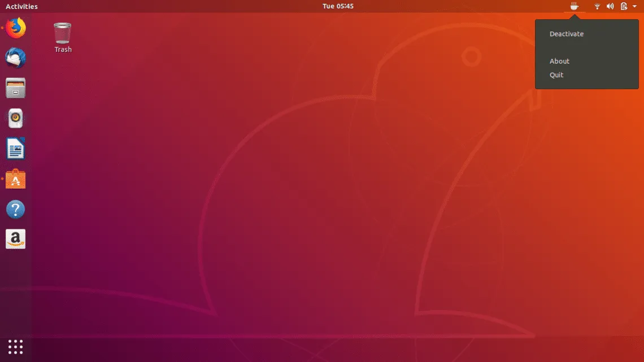
Task: Open the Help question mark icon
Action: 16,210
